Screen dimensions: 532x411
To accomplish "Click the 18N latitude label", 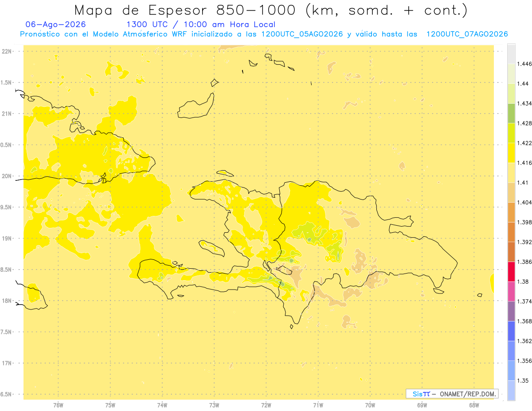I will coord(8,301).
